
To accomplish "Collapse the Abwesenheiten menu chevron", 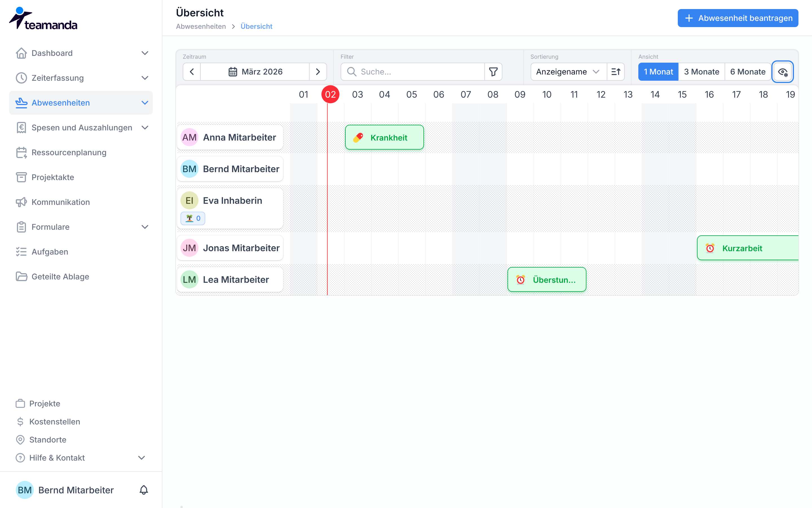I will coord(145,103).
